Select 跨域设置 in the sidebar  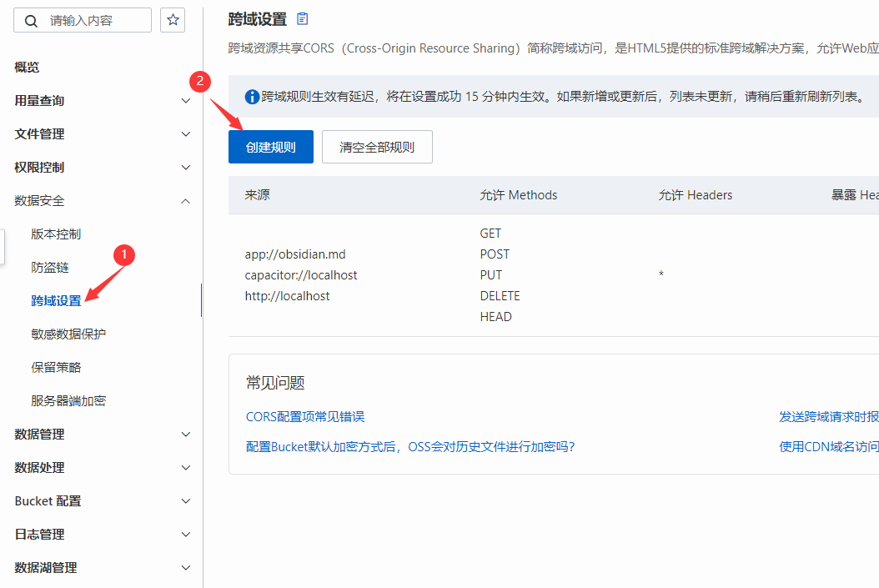56,301
